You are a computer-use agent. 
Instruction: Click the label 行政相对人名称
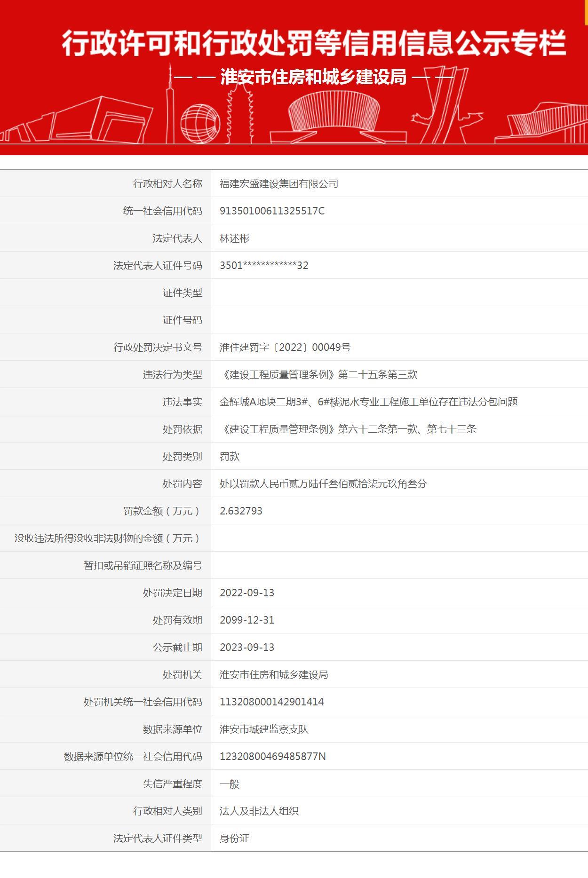[x=167, y=183]
